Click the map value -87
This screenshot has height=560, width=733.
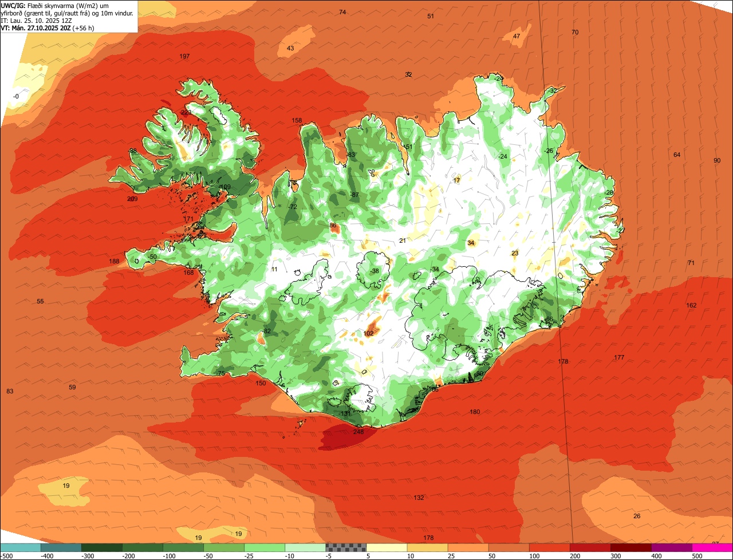pyautogui.click(x=354, y=195)
